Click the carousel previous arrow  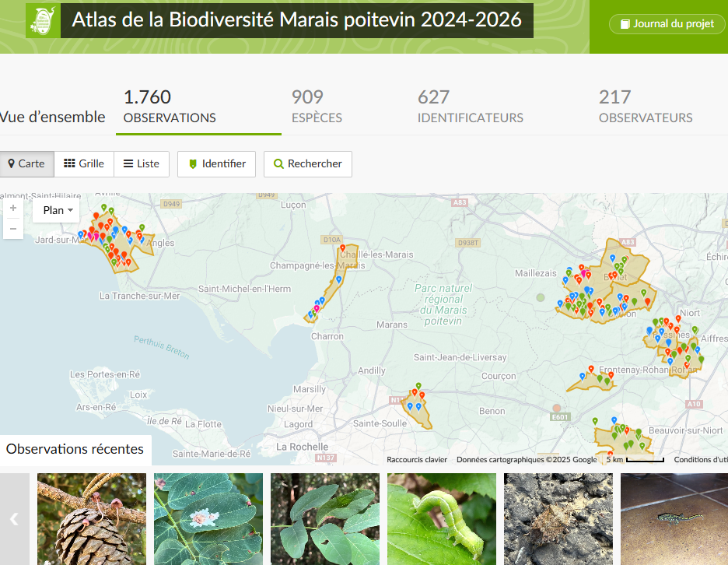12,519
